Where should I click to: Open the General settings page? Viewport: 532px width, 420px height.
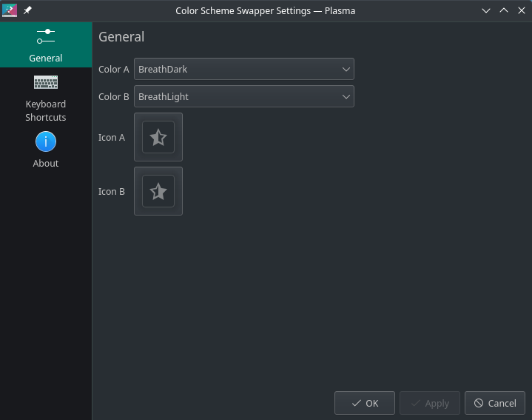tap(46, 45)
